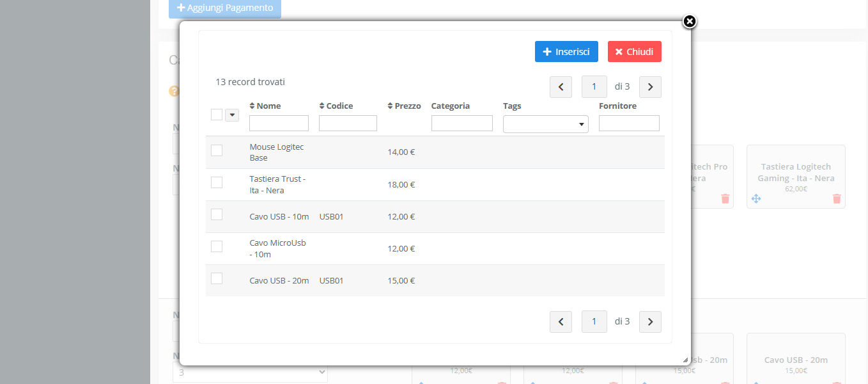Sort the table by the Nome column

pyautogui.click(x=265, y=106)
